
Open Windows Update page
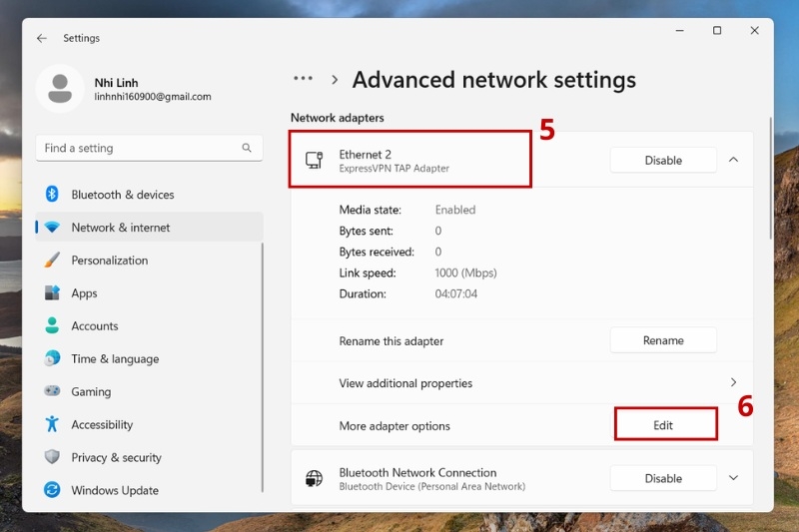[149, 490]
